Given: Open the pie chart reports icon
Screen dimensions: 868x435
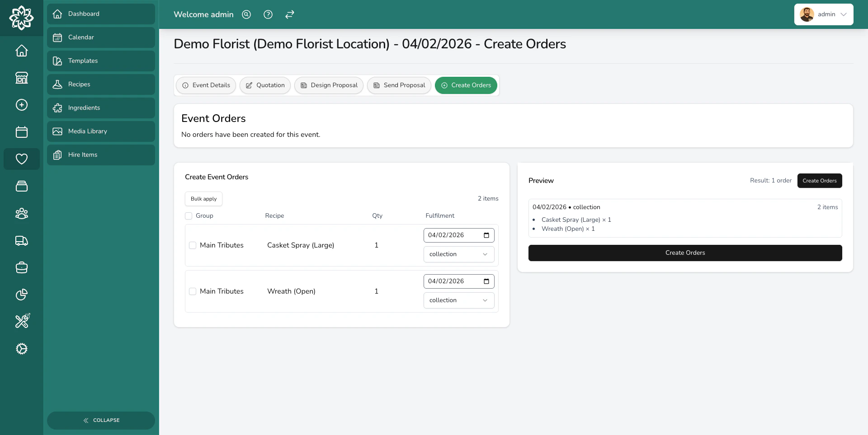Looking at the screenshot, I should pyautogui.click(x=21, y=295).
